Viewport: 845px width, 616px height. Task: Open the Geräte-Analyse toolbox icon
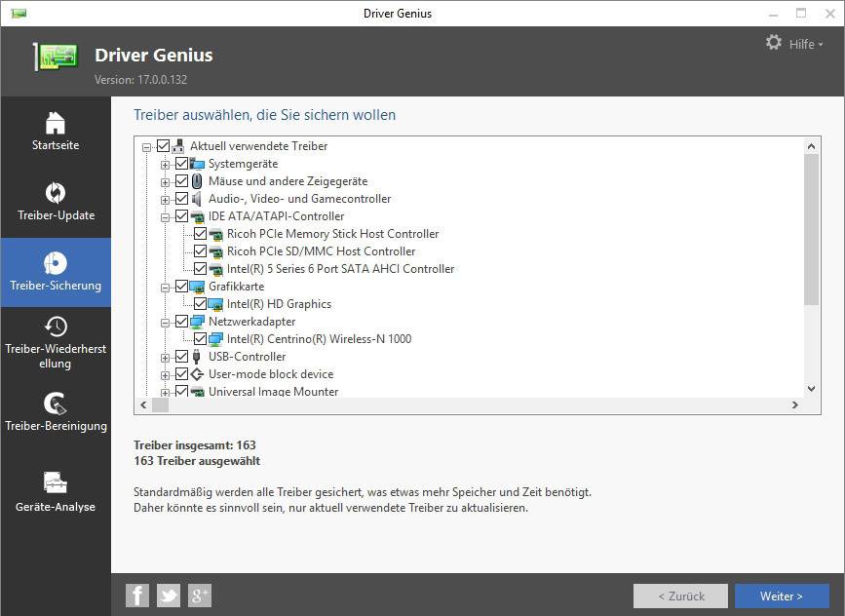[x=55, y=482]
